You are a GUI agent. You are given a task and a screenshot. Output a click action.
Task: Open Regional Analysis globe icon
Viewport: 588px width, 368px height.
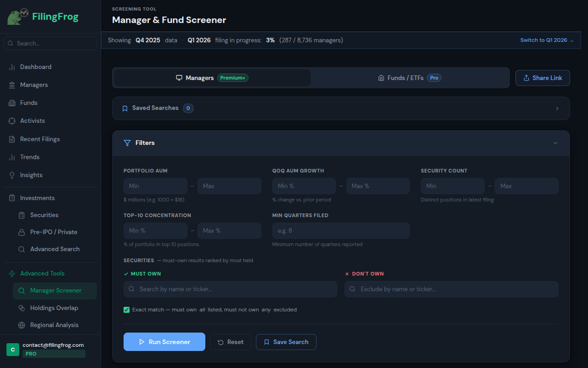click(x=22, y=325)
